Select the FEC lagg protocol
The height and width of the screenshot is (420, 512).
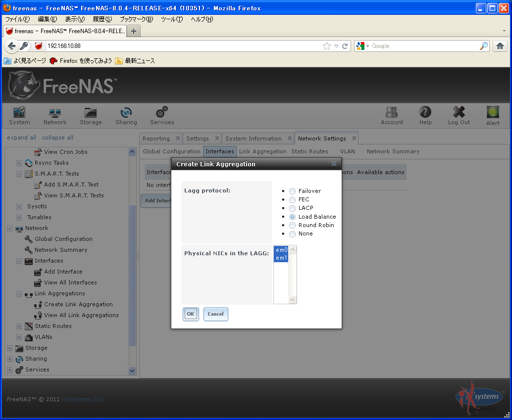(292, 200)
